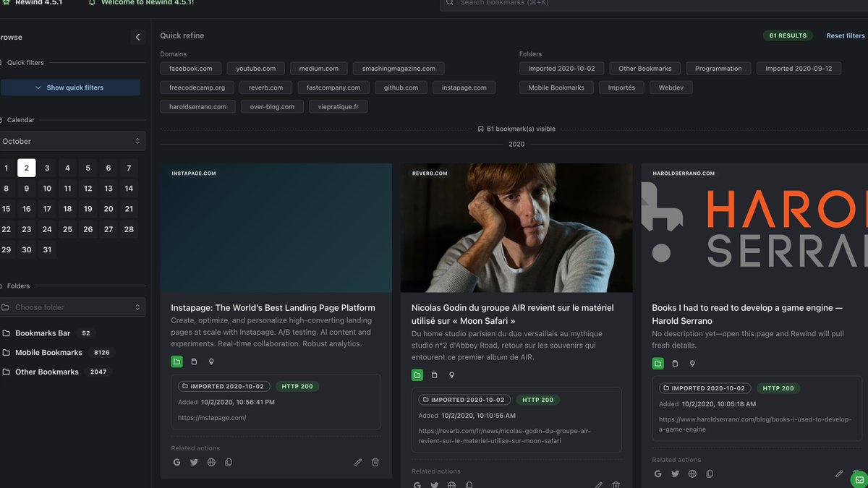Image resolution: width=868 pixels, height=488 pixels.
Task: Click the Twitter icon on Instapage card
Action: 194,462
